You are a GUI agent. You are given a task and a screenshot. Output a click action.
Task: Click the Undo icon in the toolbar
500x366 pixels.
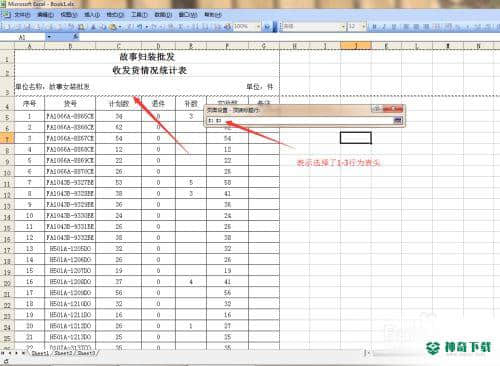139,26
